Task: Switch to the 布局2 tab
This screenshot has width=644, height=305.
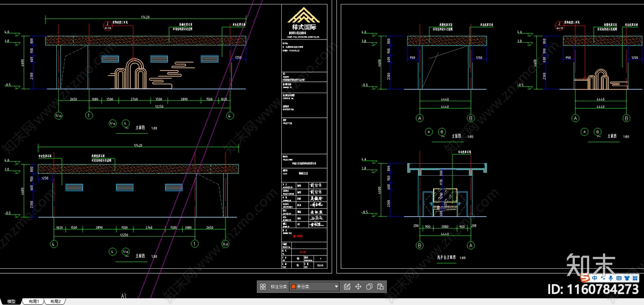Action: 56,301
